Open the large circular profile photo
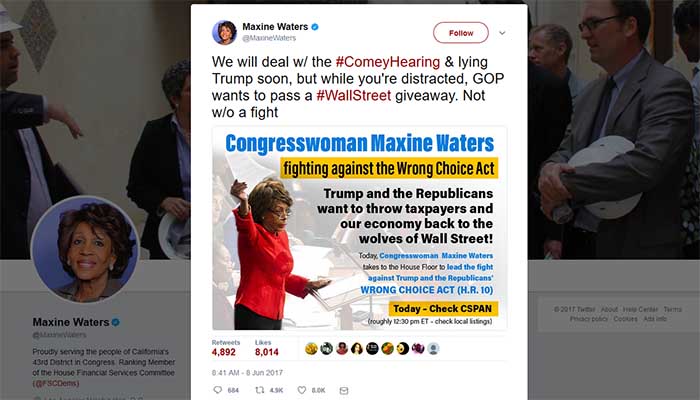 point(85,249)
